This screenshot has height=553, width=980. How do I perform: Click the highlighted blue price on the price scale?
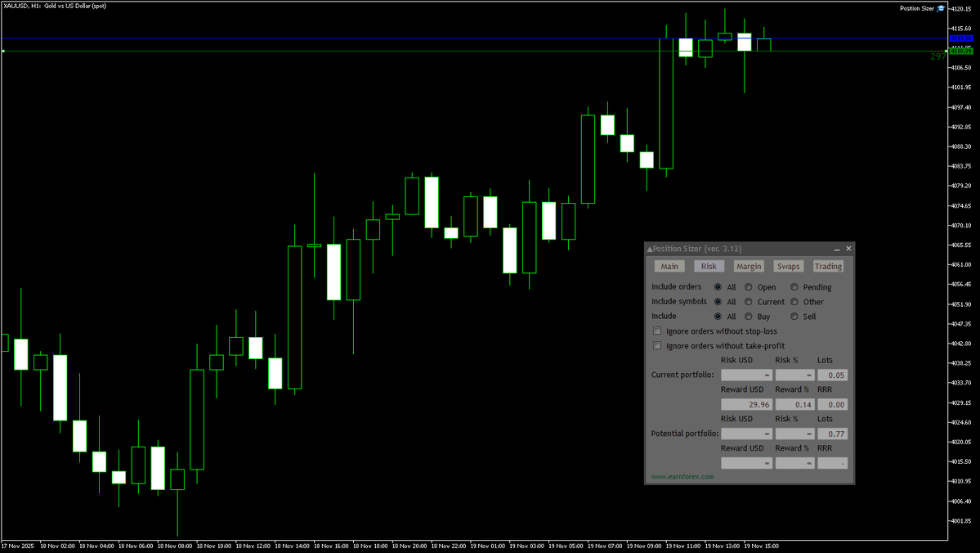(960, 38)
